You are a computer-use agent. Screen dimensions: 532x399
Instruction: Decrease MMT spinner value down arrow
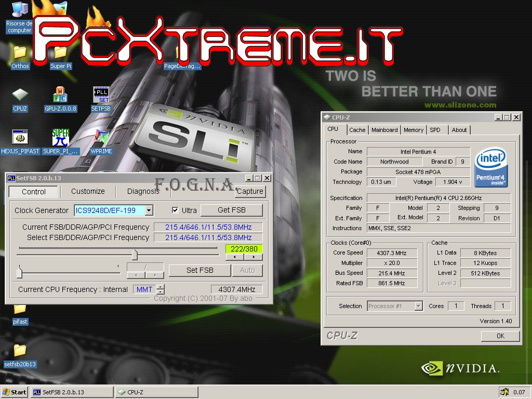tap(161, 292)
